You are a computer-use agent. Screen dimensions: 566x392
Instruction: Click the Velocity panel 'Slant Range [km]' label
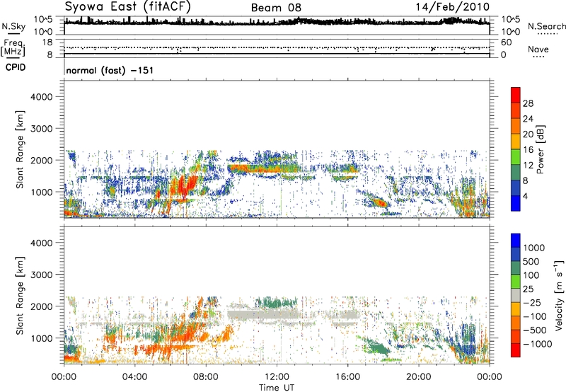coord(20,295)
